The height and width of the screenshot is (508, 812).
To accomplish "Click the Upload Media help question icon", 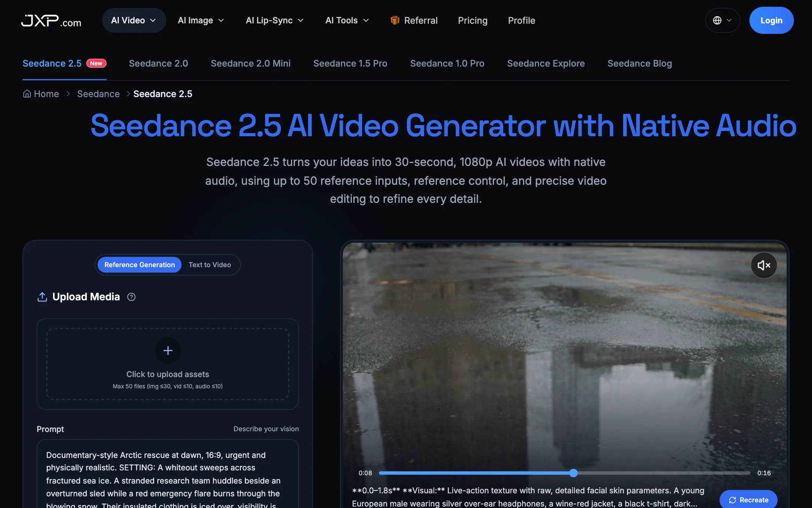I will [131, 297].
